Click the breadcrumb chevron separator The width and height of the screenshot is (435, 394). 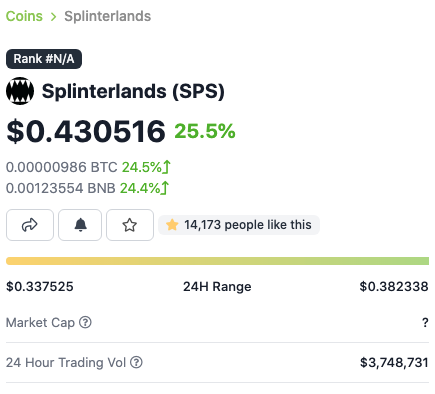[x=53, y=16]
